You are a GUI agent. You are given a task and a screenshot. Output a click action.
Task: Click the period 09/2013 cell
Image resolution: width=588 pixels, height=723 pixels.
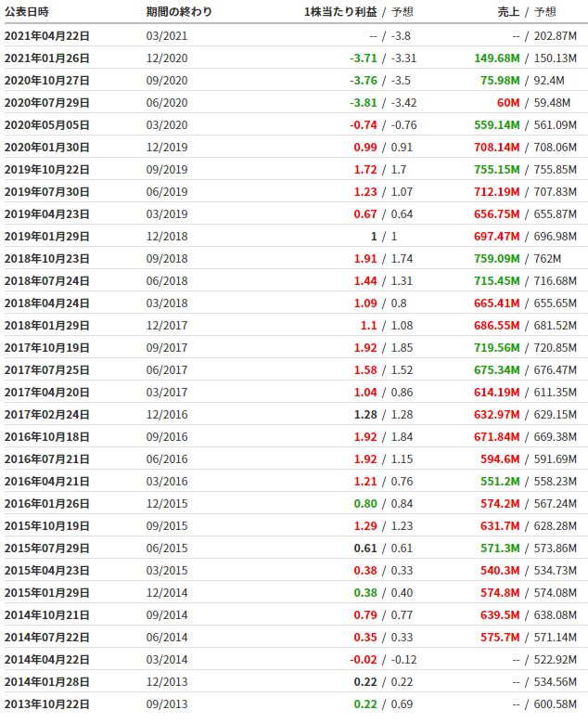pyautogui.click(x=167, y=704)
